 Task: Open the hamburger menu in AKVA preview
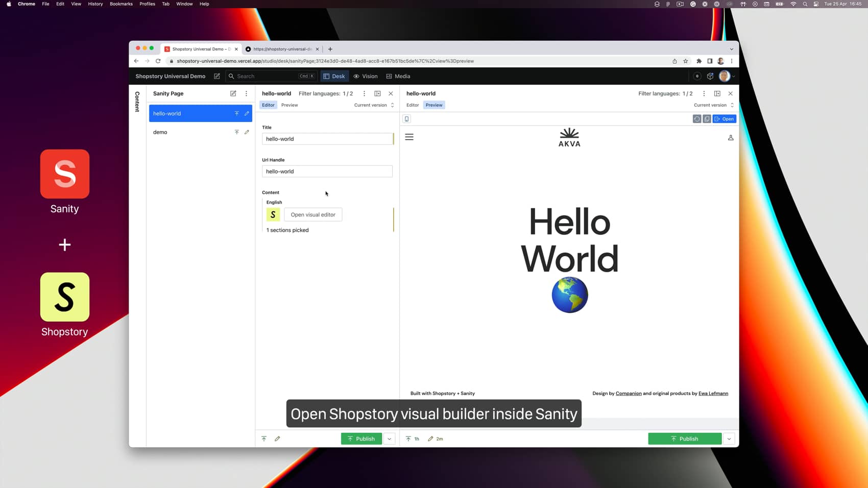[x=409, y=137]
